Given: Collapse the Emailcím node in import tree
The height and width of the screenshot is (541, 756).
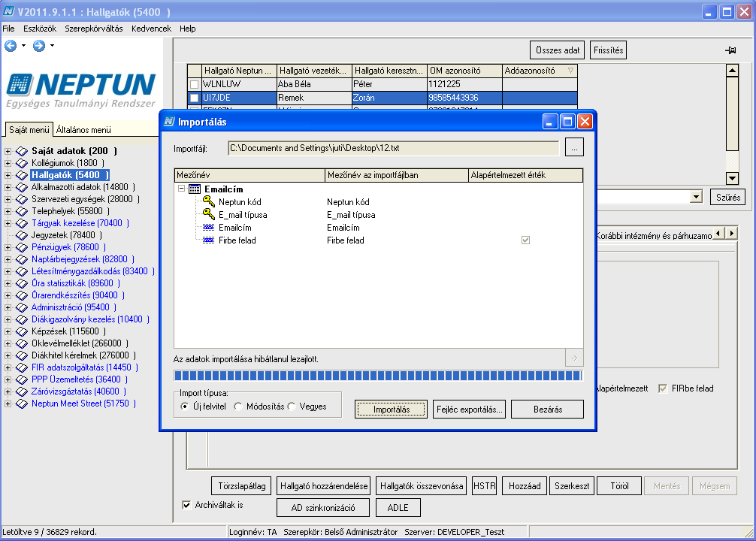Looking at the screenshot, I should (x=181, y=189).
